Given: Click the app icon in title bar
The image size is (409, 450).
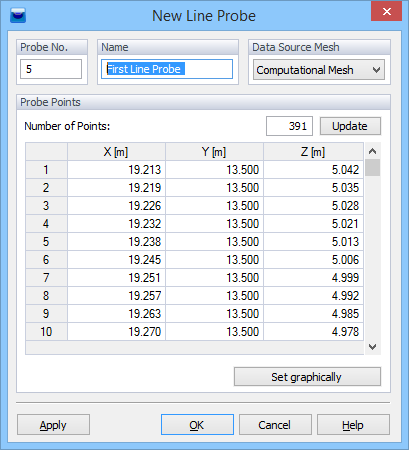Looking at the screenshot, I should tap(18, 15).
